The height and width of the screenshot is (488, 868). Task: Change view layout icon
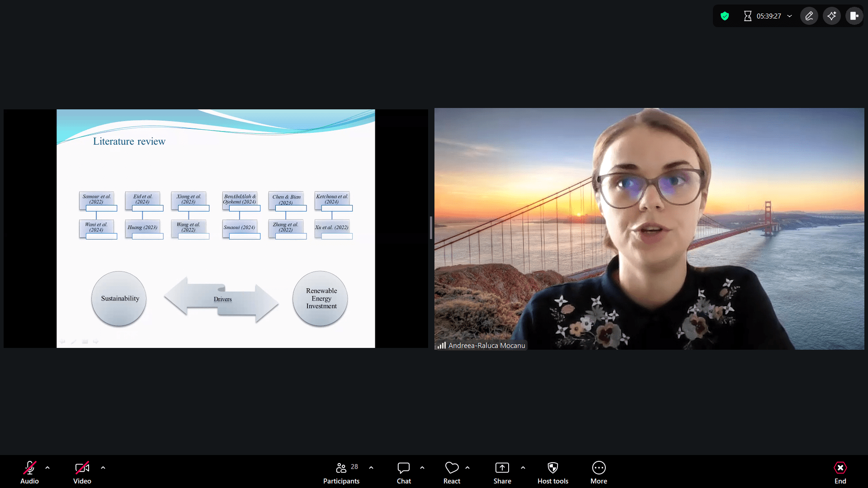(x=854, y=16)
